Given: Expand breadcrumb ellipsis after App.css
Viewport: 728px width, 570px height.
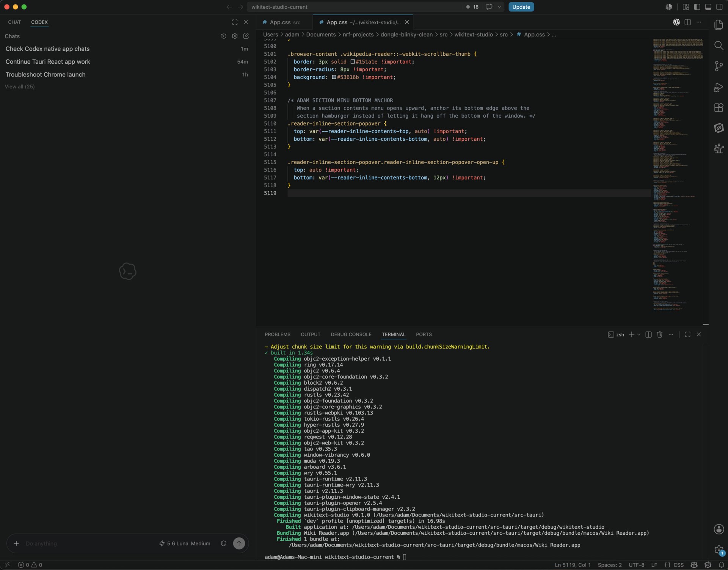Looking at the screenshot, I should pos(554,35).
